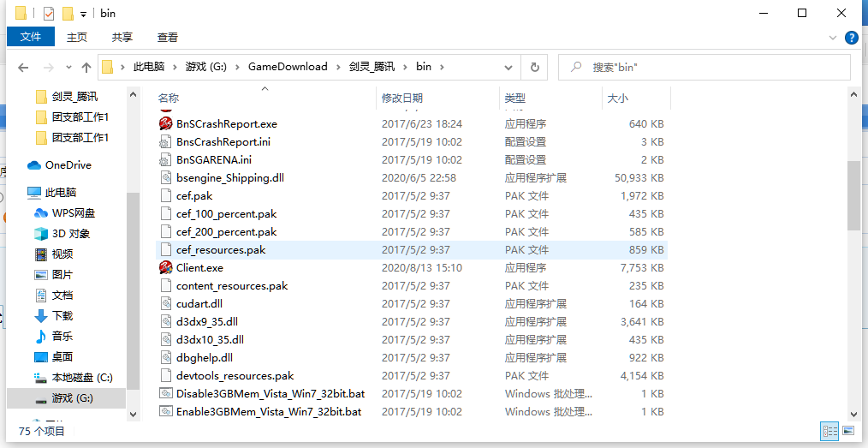Click the 视频 film icon in sidebar

(x=41, y=254)
